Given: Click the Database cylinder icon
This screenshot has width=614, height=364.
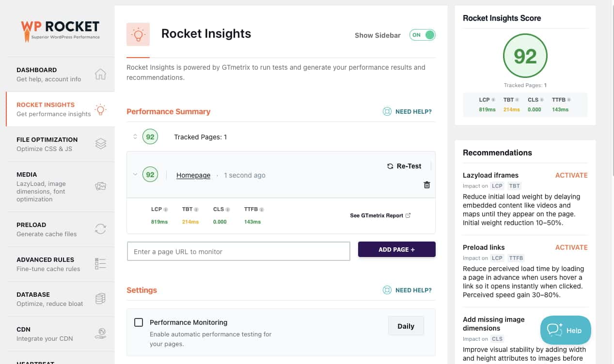Looking at the screenshot, I should [x=100, y=299].
